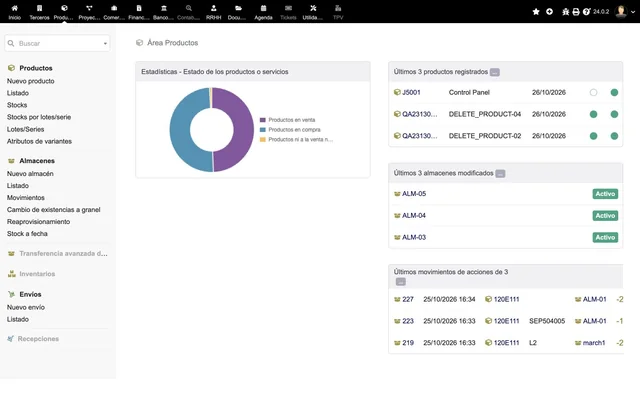640x400 pixels.
Task: Open the Comercio module icon
Action: [x=114, y=8]
